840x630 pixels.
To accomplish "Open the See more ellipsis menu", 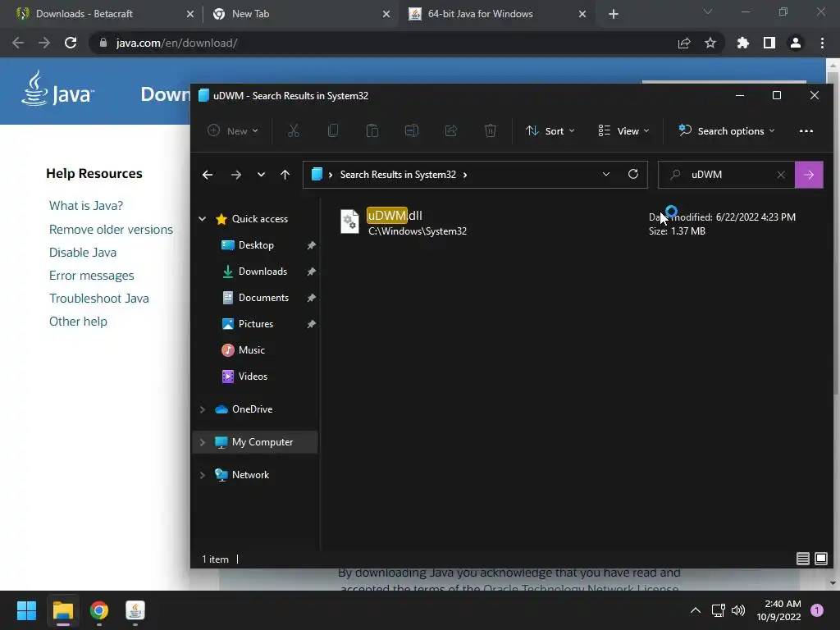I will click(x=806, y=131).
